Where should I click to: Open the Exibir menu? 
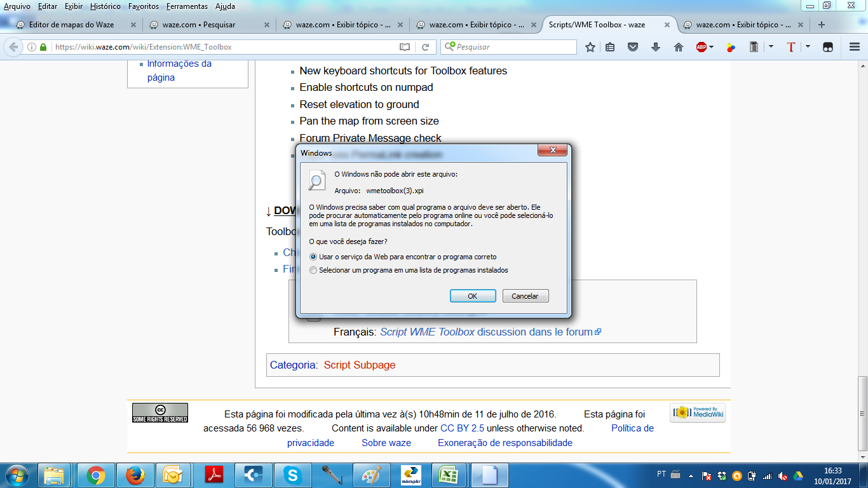[74, 6]
